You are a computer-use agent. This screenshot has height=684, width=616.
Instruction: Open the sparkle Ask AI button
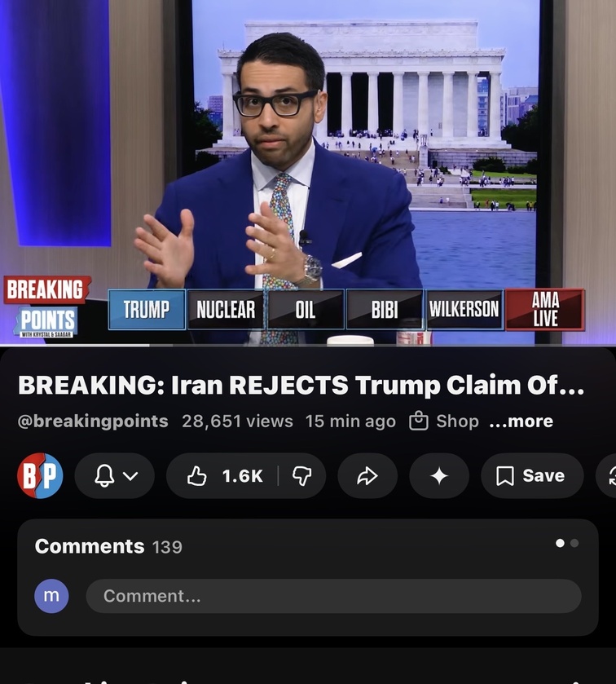439,476
